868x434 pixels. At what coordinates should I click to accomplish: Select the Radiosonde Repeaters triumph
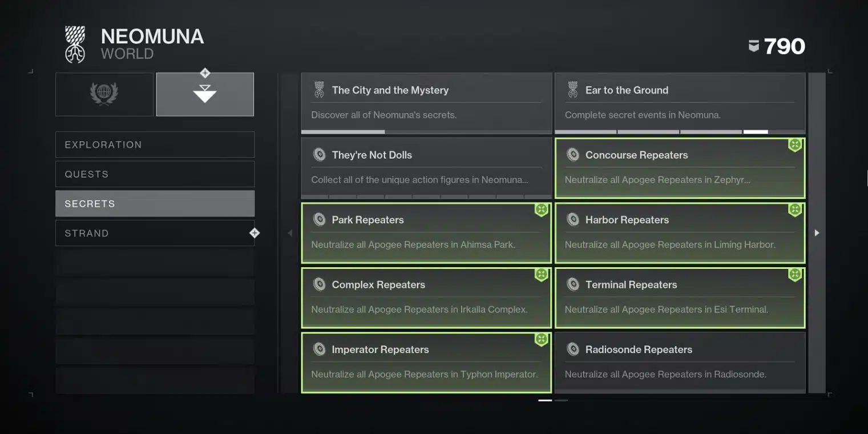point(680,363)
